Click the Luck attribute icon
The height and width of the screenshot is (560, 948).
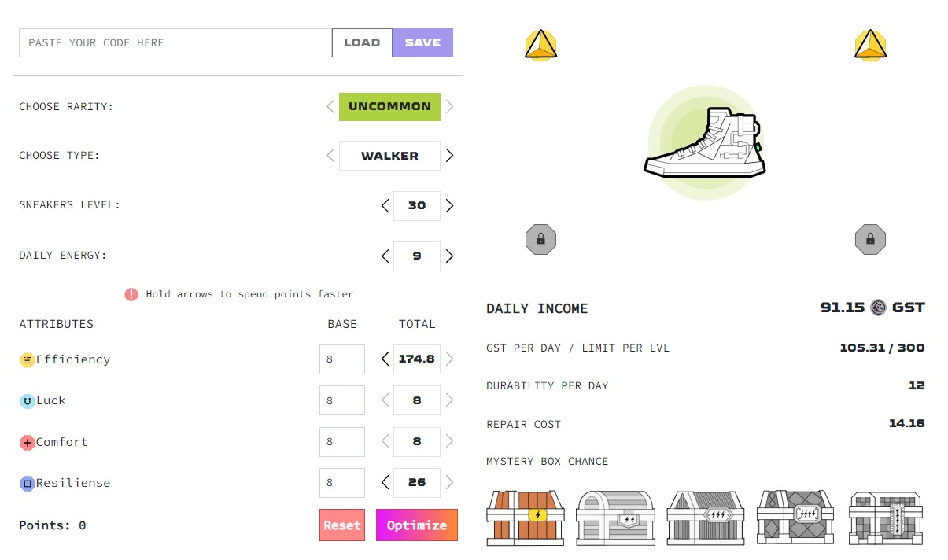click(27, 401)
